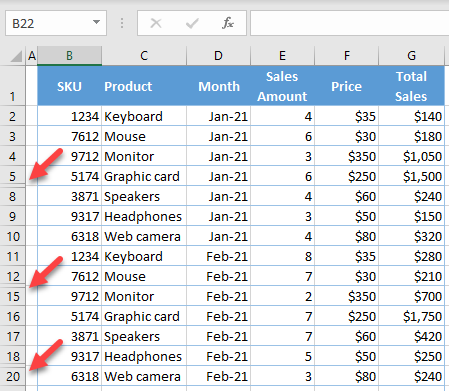Select column G header
The image size is (449, 391).
[412, 56]
